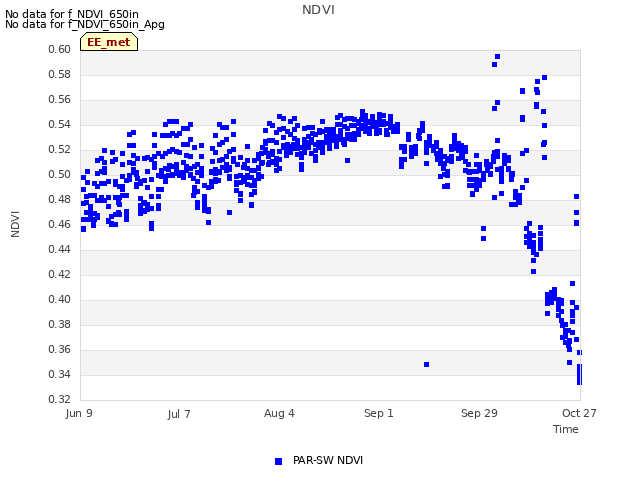The width and height of the screenshot is (640, 480).
Task: Click the NDVI chart title
Action: [x=318, y=10]
